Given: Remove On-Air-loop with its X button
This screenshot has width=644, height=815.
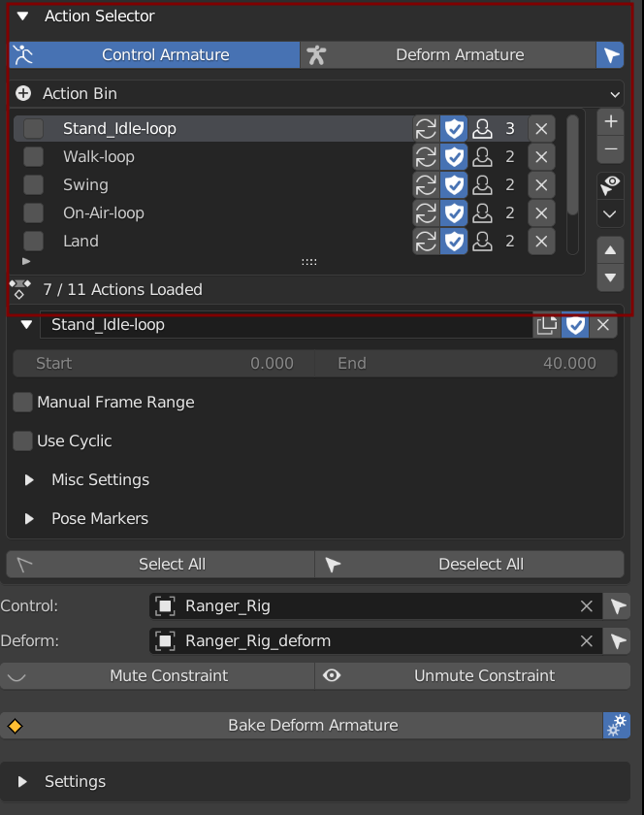Looking at the screenshot, I should tap(541, 212).
